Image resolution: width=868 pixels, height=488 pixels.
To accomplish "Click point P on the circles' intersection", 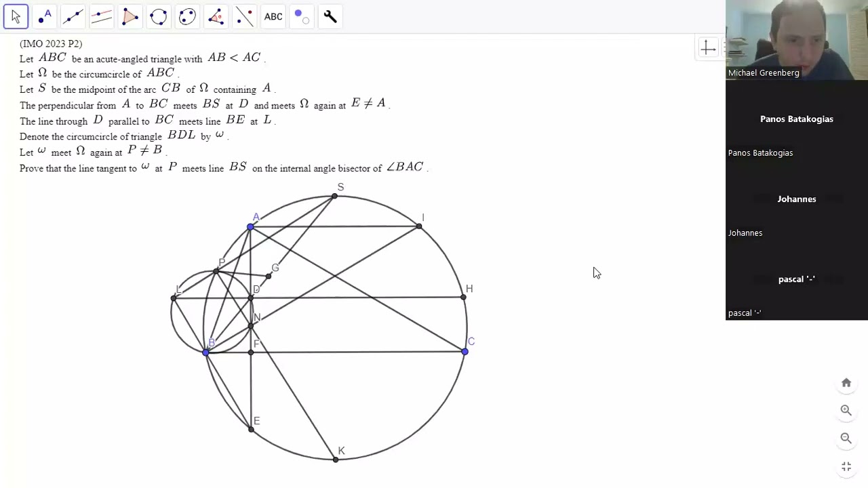I will pyautogui.click(x=216, y=272).
